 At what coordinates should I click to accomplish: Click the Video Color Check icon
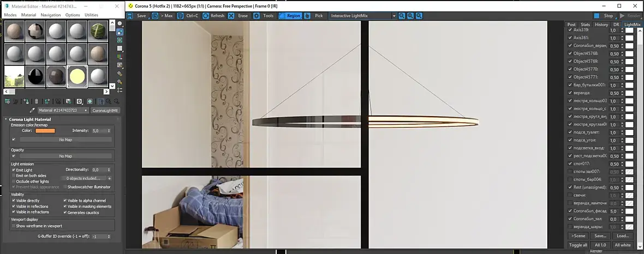click(120, 56)
